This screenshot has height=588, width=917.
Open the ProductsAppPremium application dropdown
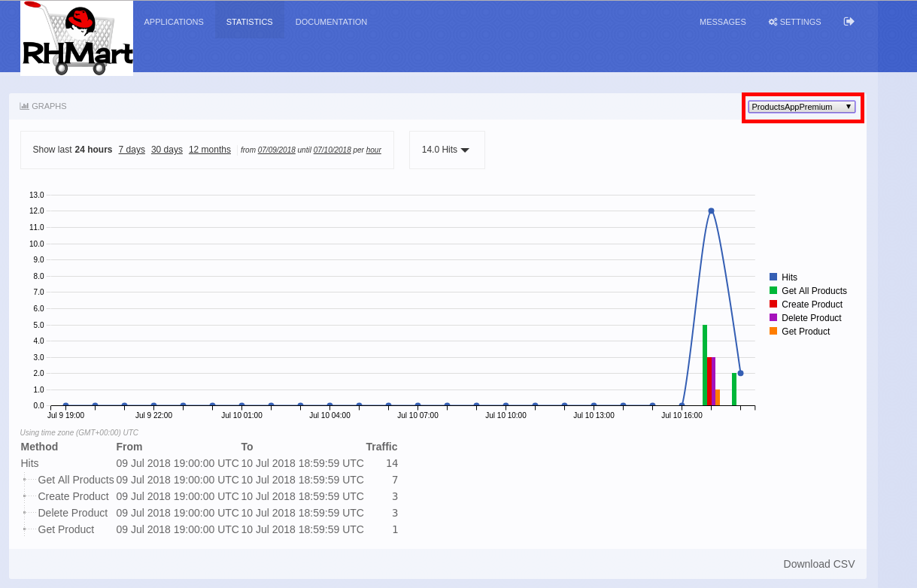(x=801, y=107)
